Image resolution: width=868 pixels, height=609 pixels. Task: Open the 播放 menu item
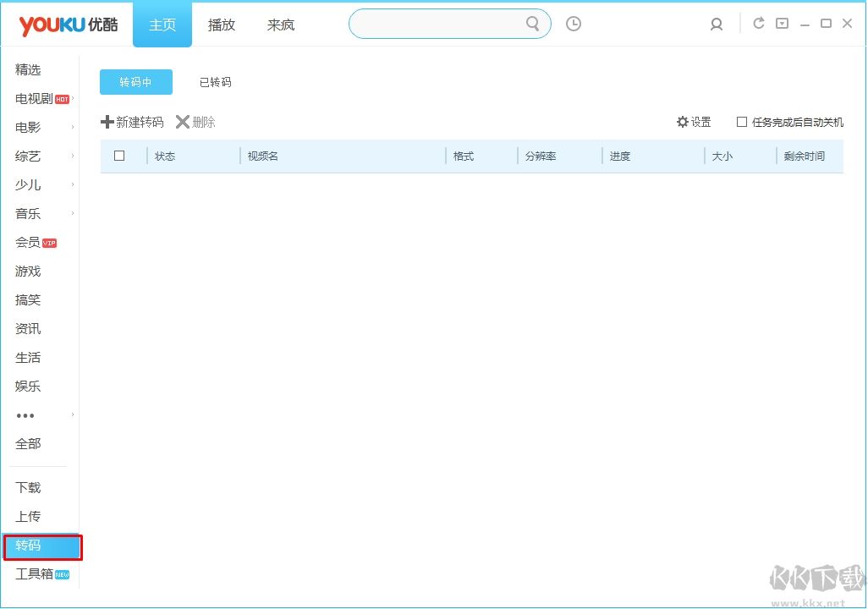[x=221, y=25]
